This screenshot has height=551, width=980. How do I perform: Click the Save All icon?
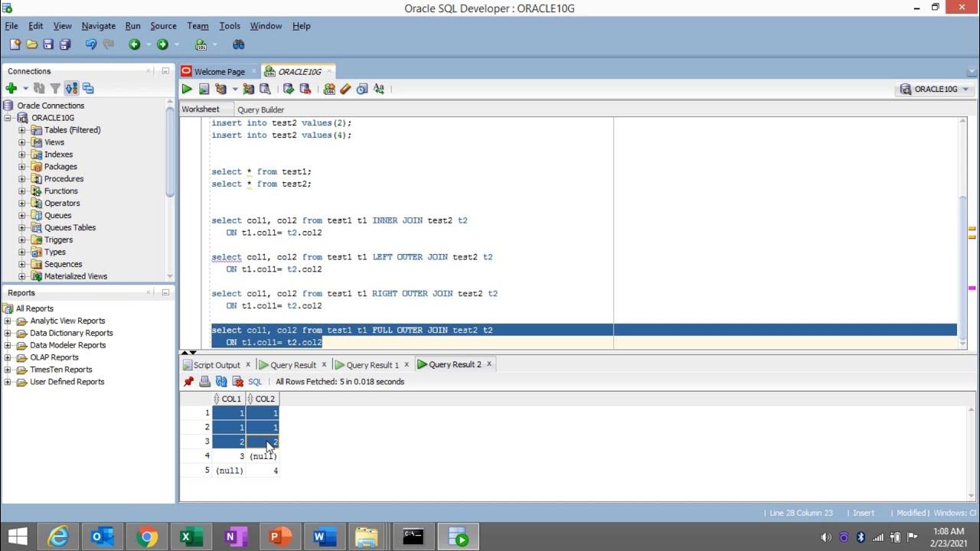65,44
